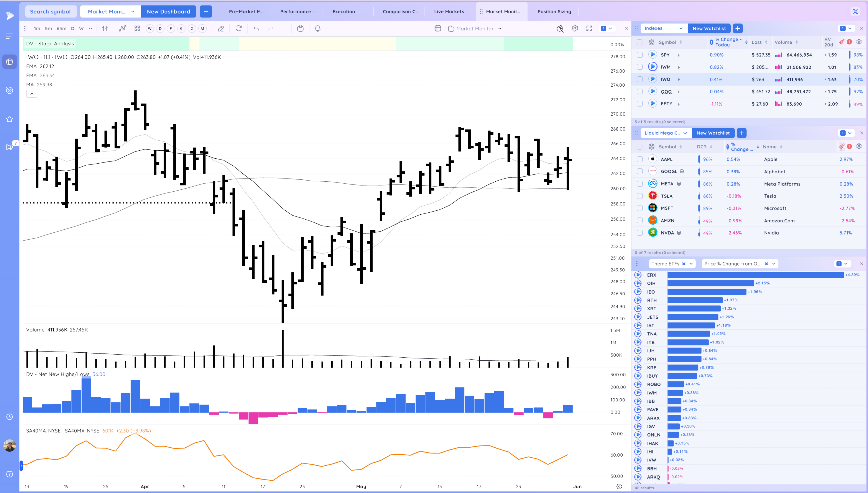Open the layout grid icon in chart toolbar
The width and height of the screenshot is (868, 493).
click(x=137, y=28)
